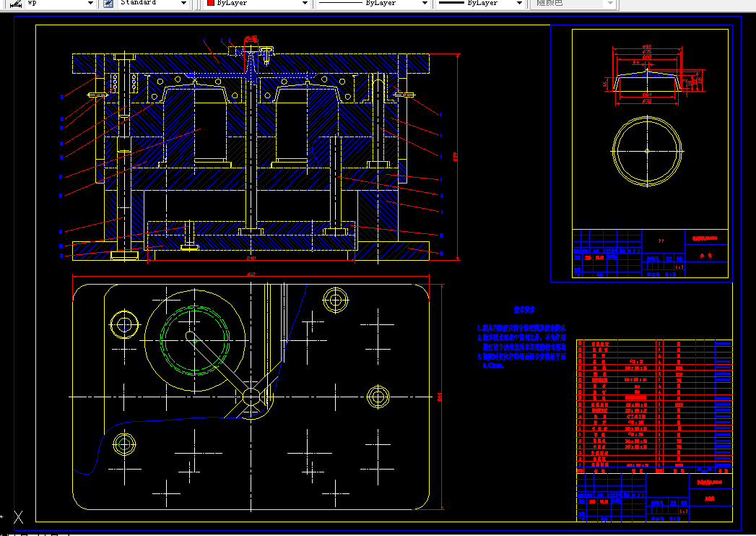Expand the Standard dimension style dropdown
Screen dimensions: 756x536
[x=183, y=4]
